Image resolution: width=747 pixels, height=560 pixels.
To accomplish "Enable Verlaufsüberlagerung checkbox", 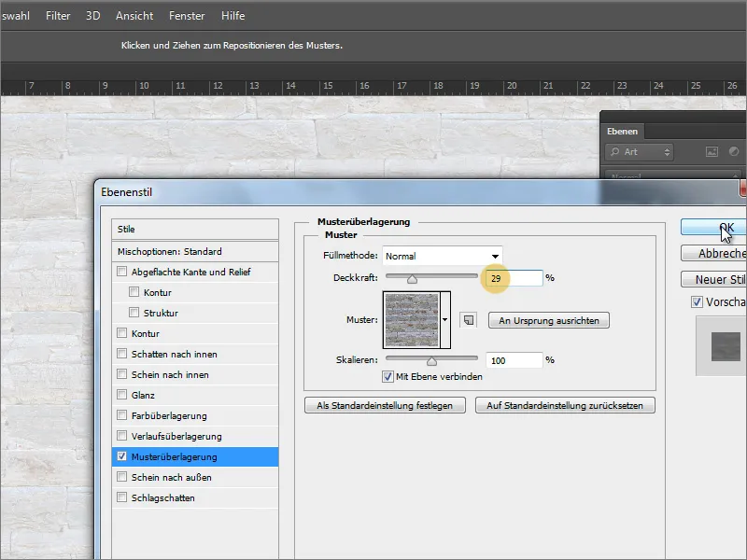I will click(x=122, y=435).
